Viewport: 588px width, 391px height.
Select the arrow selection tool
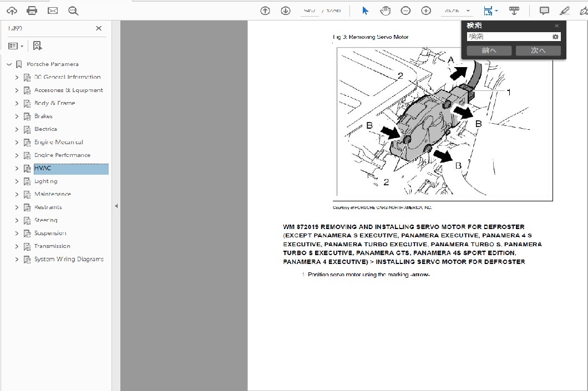(365, 11)
